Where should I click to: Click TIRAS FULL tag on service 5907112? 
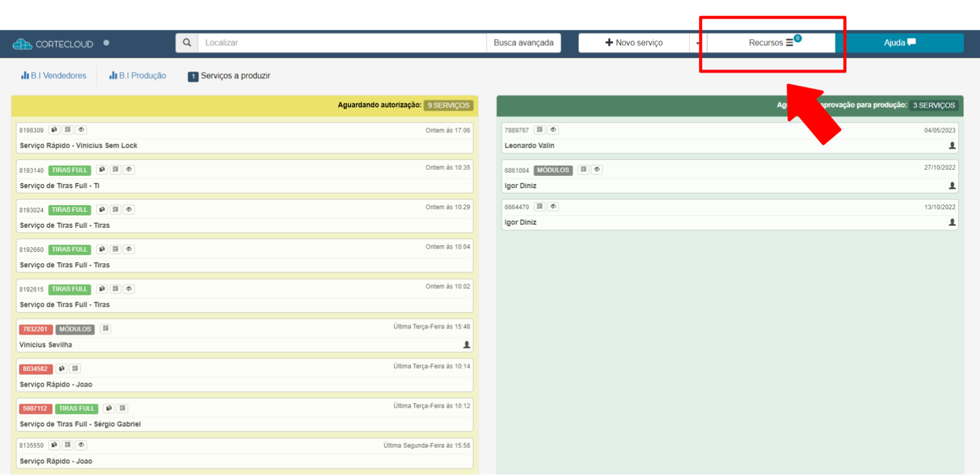tap(76, 409)
